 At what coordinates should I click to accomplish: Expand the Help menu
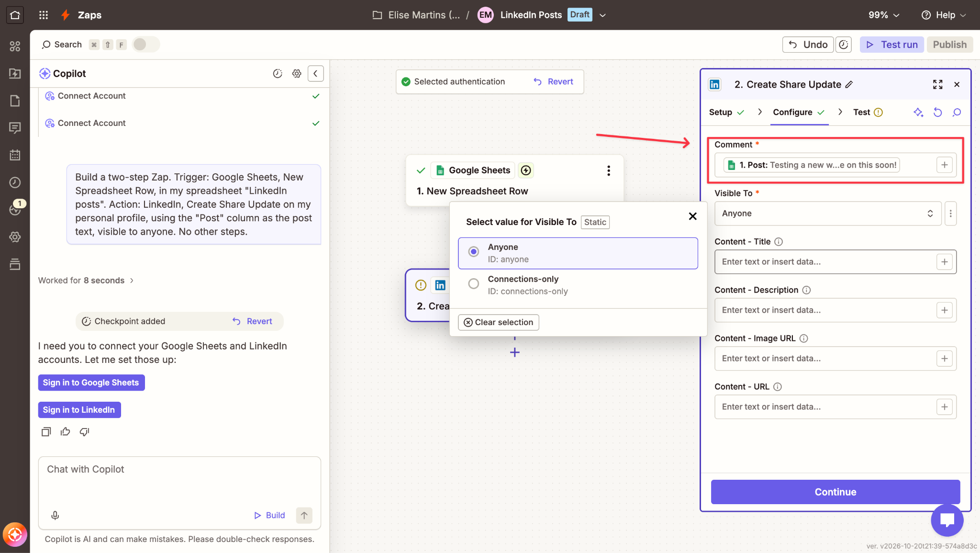pos(944,15)
